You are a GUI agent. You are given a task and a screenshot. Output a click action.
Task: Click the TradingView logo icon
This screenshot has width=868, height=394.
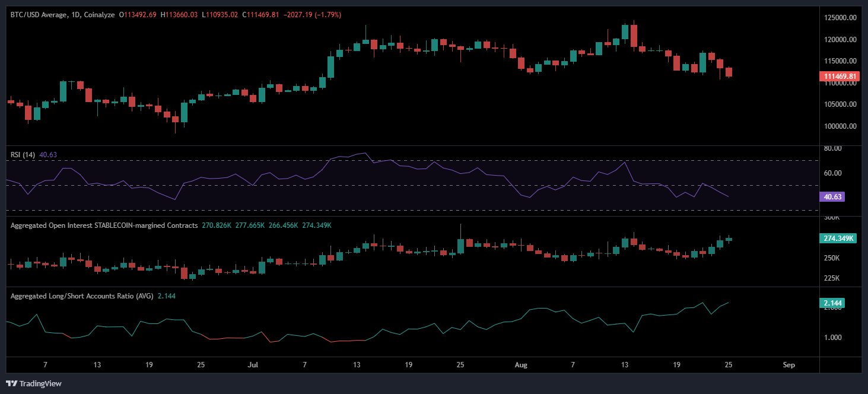(x=12, y=383)
